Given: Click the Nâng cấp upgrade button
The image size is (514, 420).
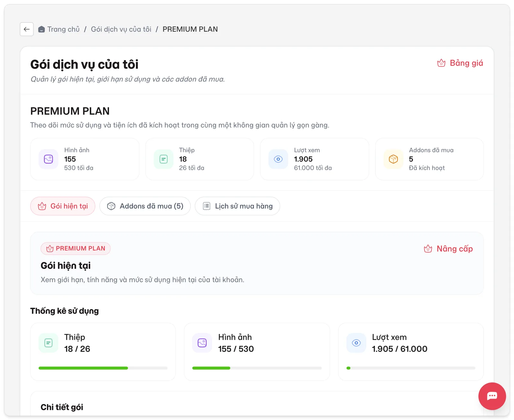Looking at the screenshot, I should click(x=448, y=249).
